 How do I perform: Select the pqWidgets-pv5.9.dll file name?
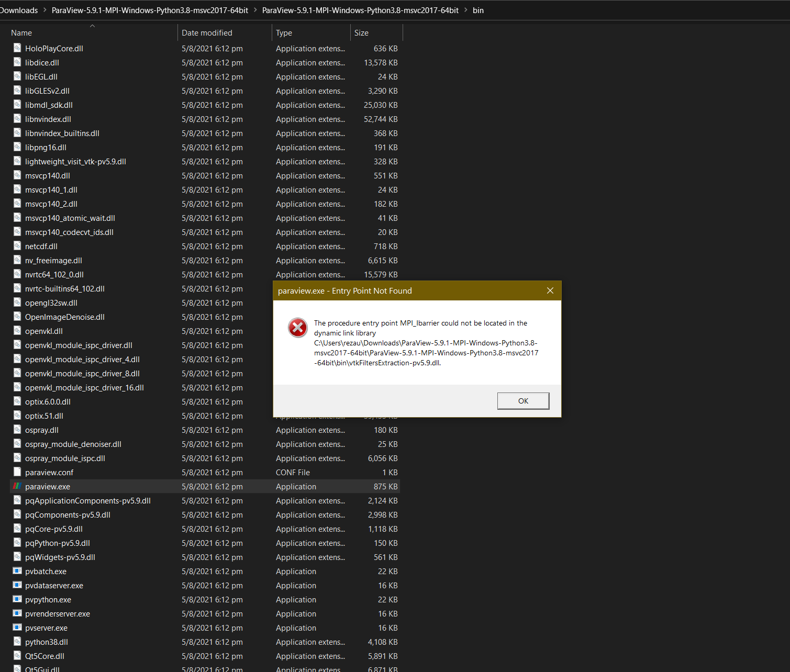60,557
